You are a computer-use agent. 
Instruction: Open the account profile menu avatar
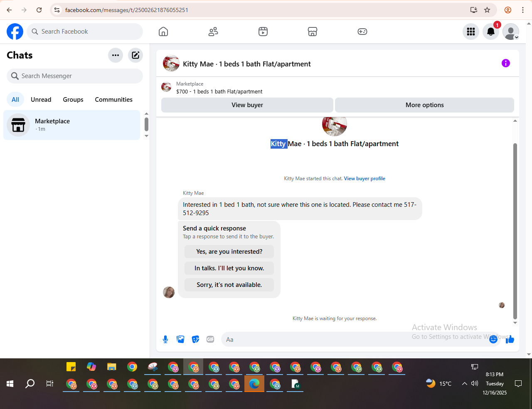pyautogui.click(x=511, y=32)
